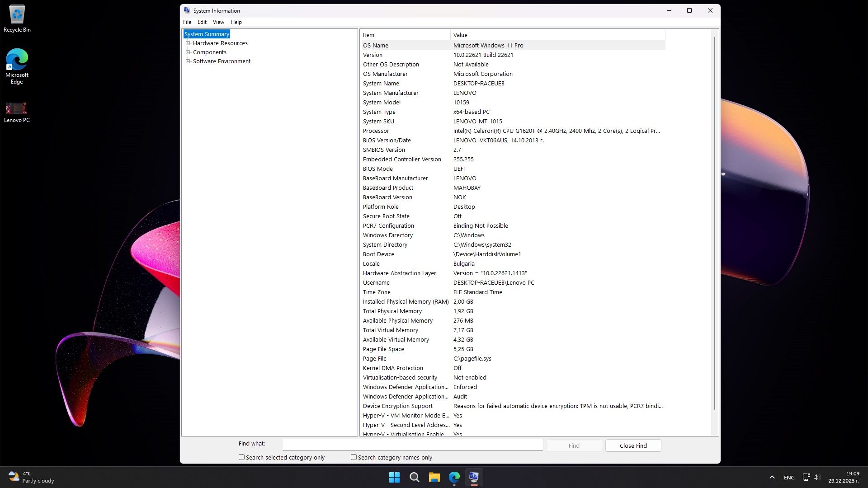Select the OS Name row

coord(513,46)
